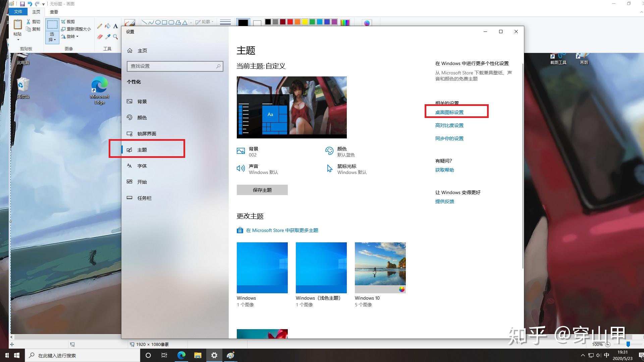Open the 旋转 dropdown in Paint
Screen dimensions: 644x362
pyautogui.click(x=70, y=36)
